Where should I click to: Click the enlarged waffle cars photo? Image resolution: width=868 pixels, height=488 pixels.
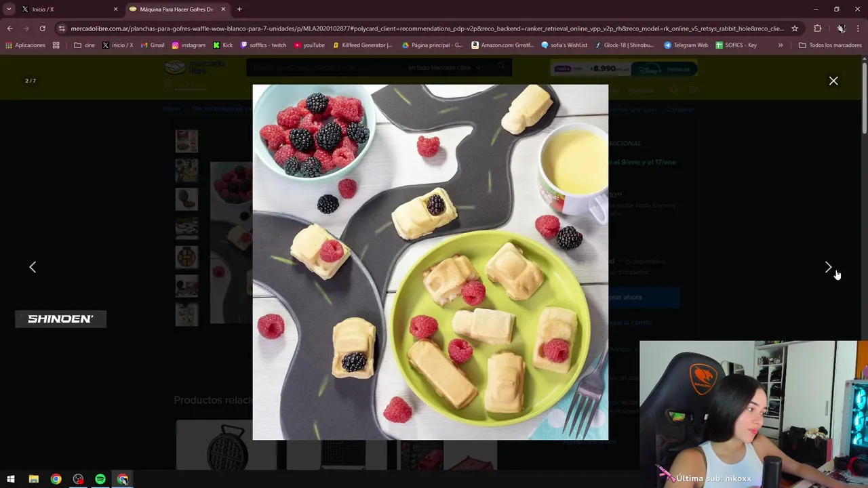point(431,262)
